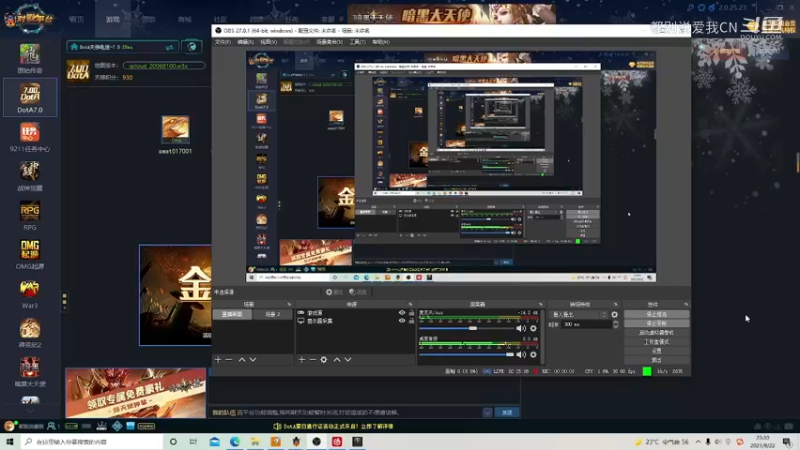
Task: Open settings gear for 麦克风/Aux audio channel
Action: coord(533,329)
